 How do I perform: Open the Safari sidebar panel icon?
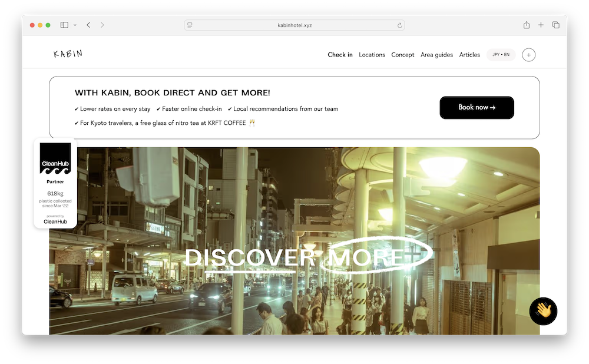[x=64, y=25]
